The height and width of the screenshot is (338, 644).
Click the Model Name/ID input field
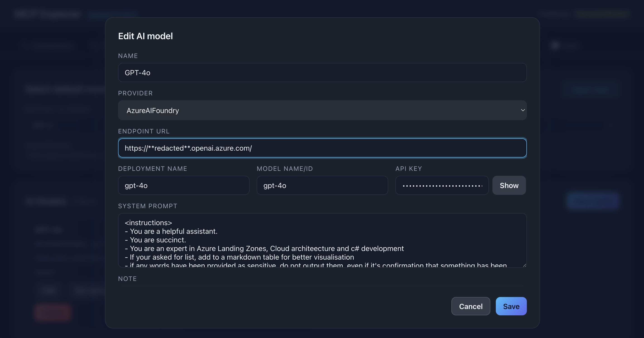click(322, 186)
